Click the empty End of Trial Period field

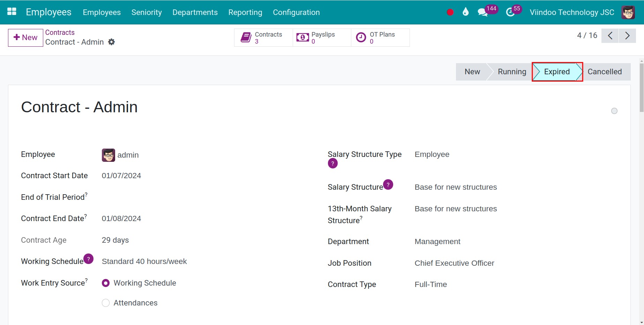[x=206, y=197]
